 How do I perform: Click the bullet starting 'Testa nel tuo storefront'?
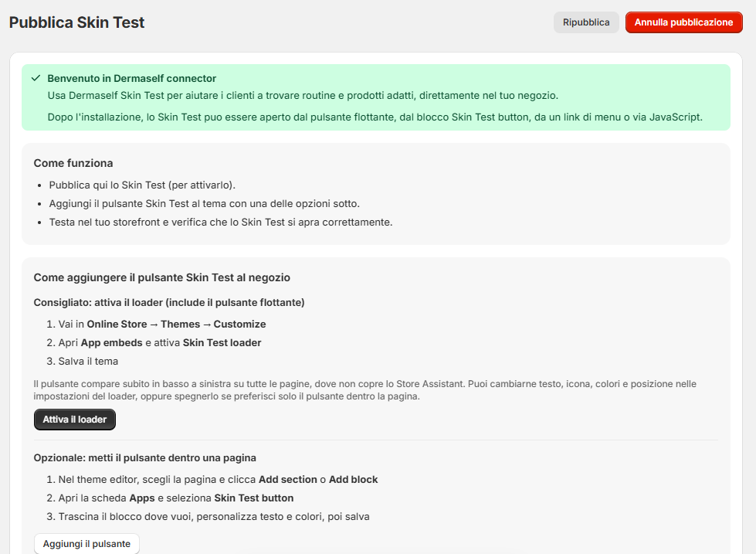(221, 222)
